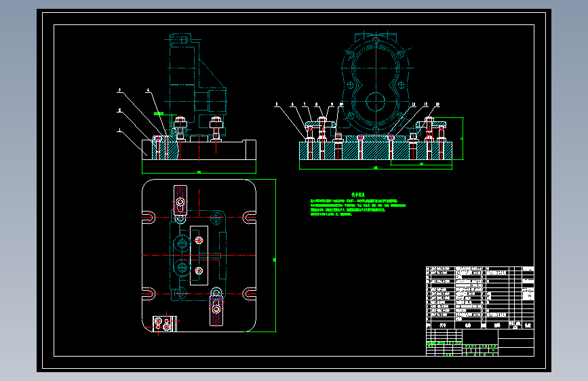Viewport: 588px width, 381px height.
Task: Select the green technical requirements paragraph
Action: coord(358,207)
